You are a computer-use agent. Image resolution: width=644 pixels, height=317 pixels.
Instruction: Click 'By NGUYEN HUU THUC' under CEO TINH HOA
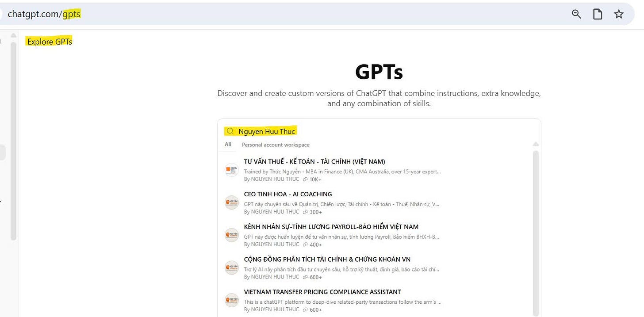[272, 212]
